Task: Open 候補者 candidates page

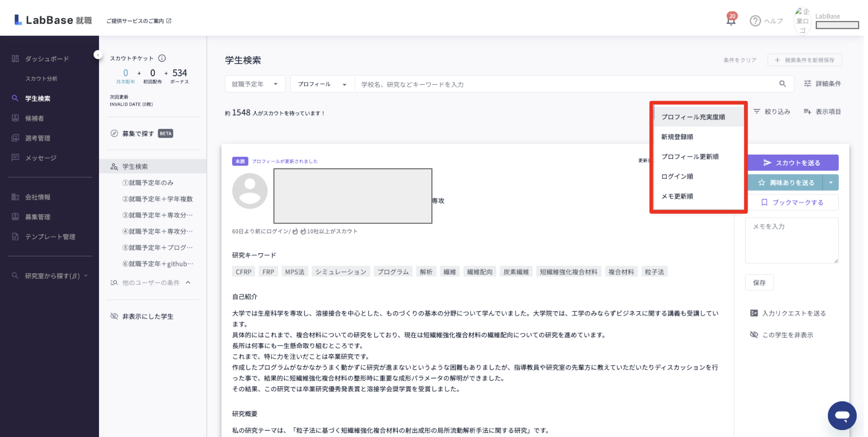Action: click(34, 118)
